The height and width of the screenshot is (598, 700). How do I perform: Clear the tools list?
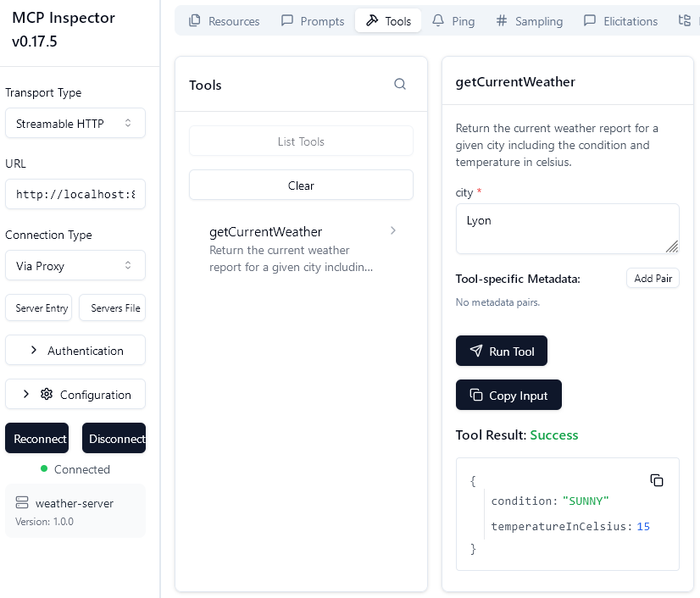[301, 185]
